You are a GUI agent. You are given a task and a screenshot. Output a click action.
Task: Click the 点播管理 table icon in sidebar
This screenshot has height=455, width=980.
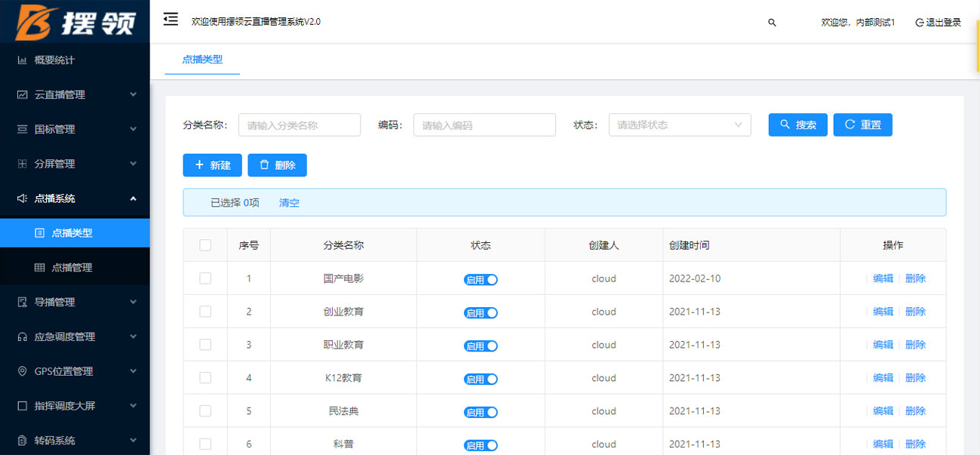[40, 268]
